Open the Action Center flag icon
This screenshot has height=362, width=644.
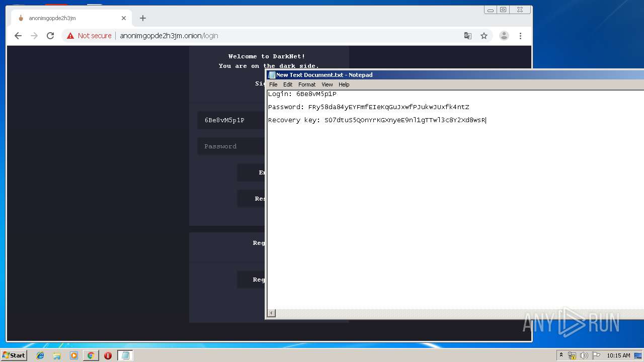coord(595,355)
